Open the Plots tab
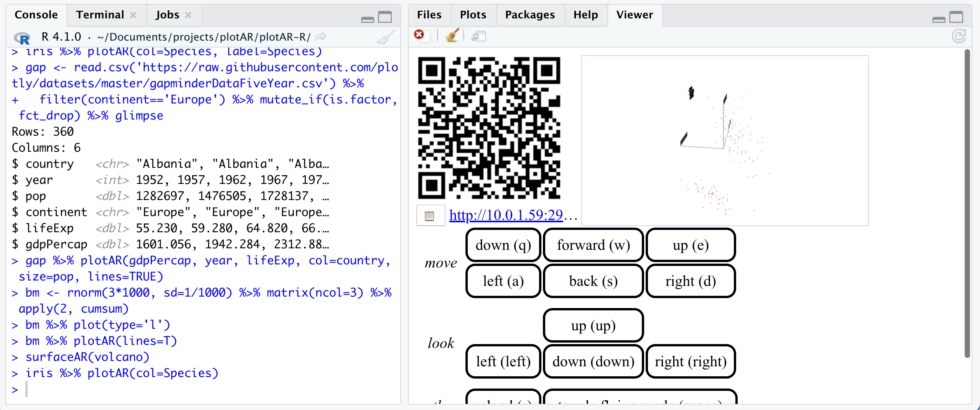 473,15
